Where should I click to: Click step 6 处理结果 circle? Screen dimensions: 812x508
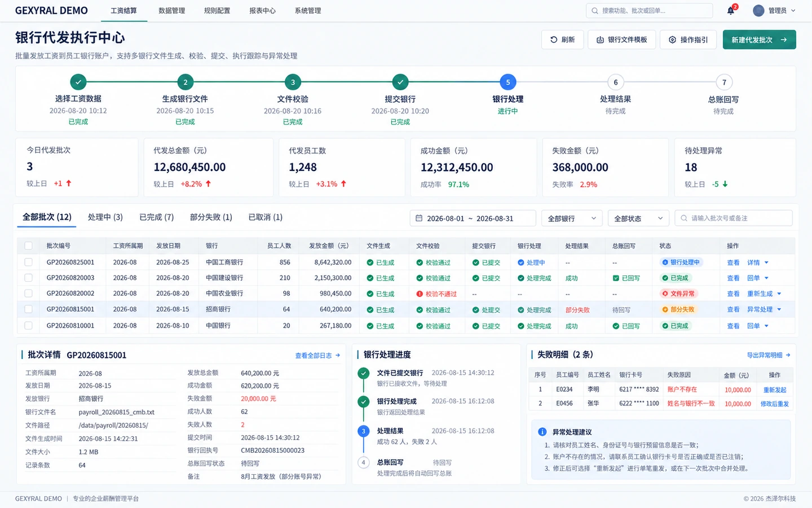[615, 82]
